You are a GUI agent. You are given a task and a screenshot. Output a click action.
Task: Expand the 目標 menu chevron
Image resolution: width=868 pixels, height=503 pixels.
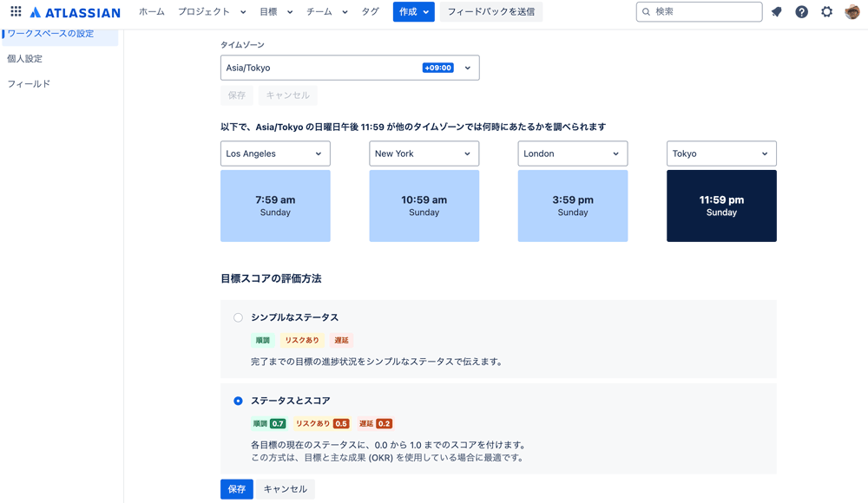(x=290, y=12)
